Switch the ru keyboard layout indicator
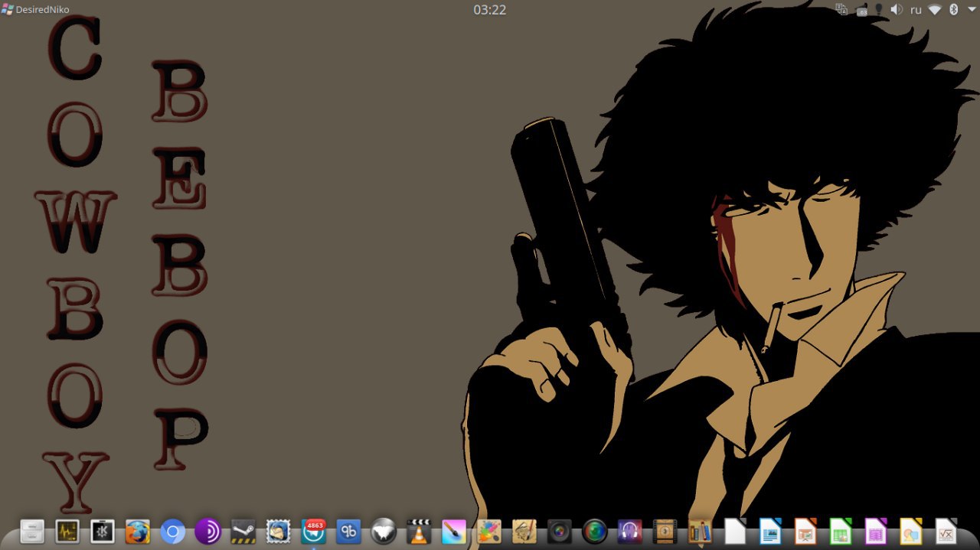The image size is (980, 550). click(x=916, y=10)
